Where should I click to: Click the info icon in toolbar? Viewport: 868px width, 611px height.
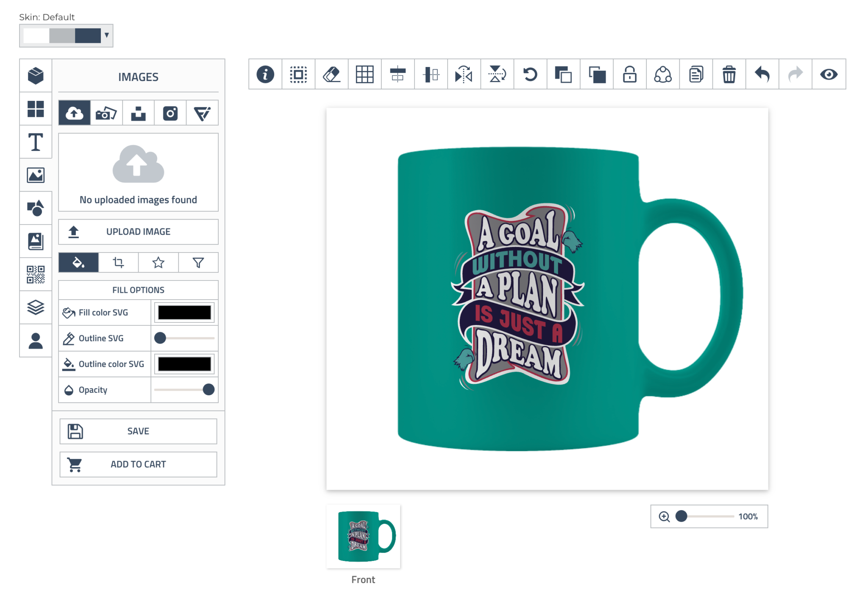click(x=265, y=75)
